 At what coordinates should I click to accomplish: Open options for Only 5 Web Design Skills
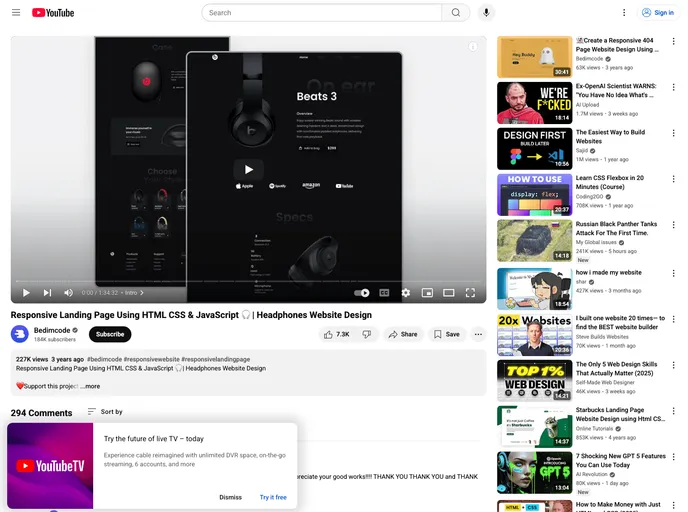pyautogui.click(x=674, y=365)
